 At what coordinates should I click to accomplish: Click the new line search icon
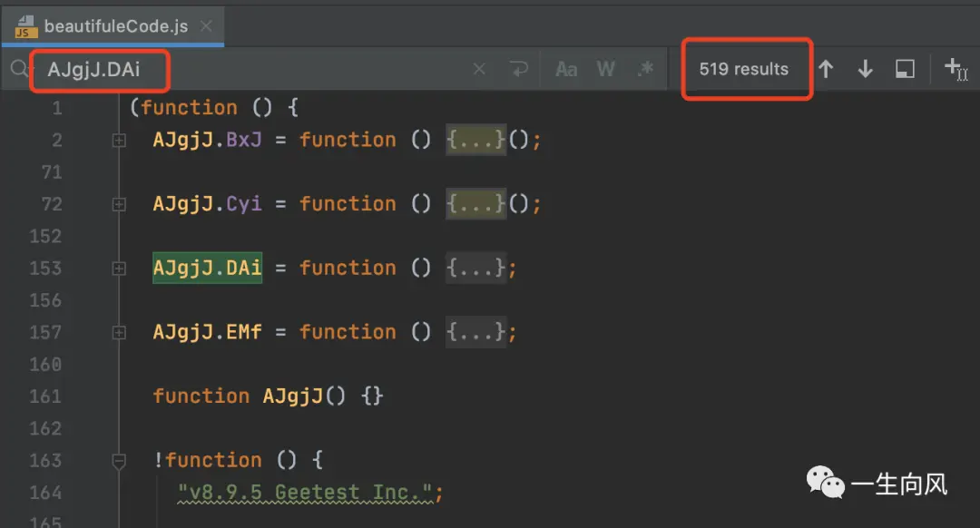pyautogui.click(x=519, y=69)
